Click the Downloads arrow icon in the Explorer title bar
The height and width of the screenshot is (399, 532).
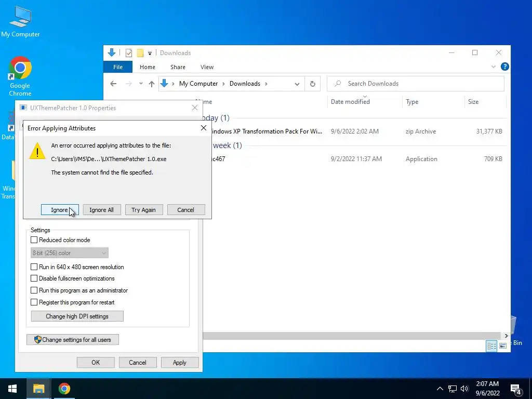click(112, 52)
